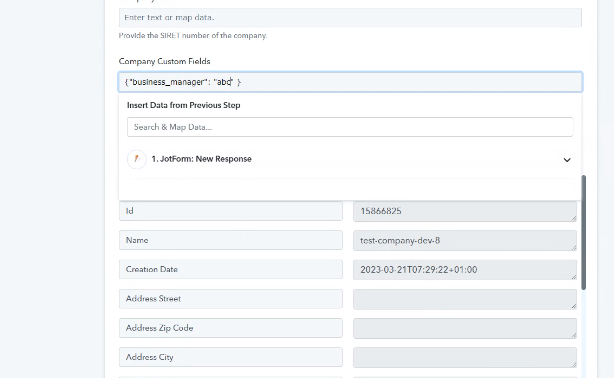This screenshot has width=614, height=378.
Task: Select the 2023-03-21T07:29:22+01:00 value
Action: pos(465,270)
